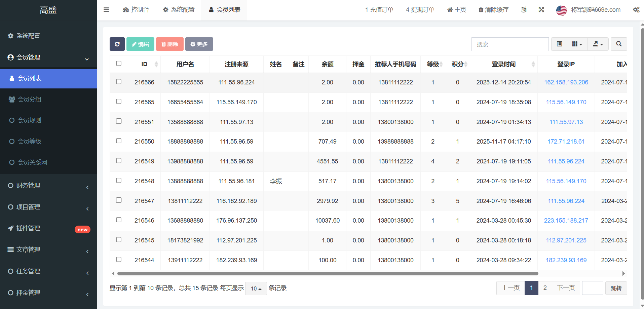Open the 会员分组 sidebar menu item
The height and width of the screenshot is (309, 644).
click(x=30, y=99)
